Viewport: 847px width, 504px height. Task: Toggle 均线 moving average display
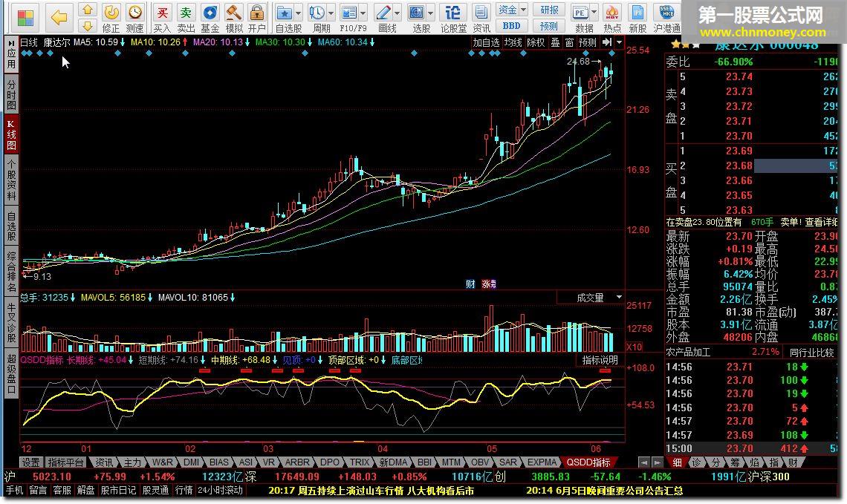513,42
